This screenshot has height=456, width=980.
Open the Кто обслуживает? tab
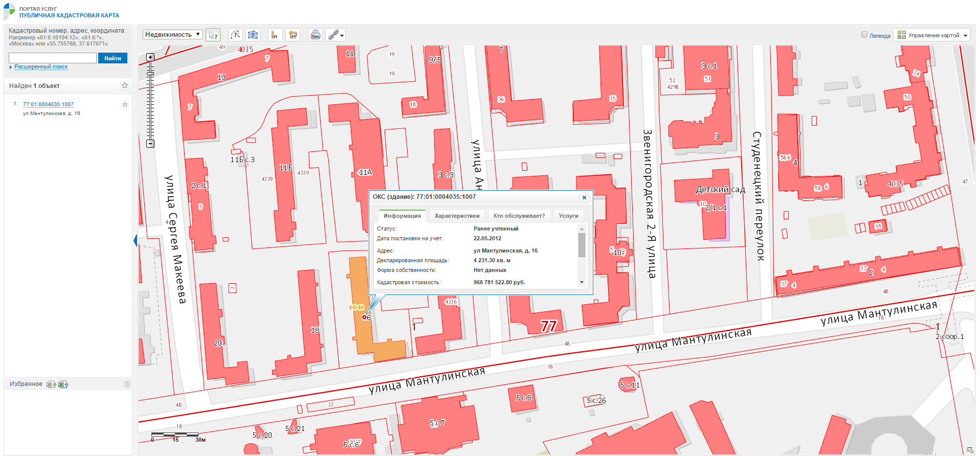coord(519,216)
